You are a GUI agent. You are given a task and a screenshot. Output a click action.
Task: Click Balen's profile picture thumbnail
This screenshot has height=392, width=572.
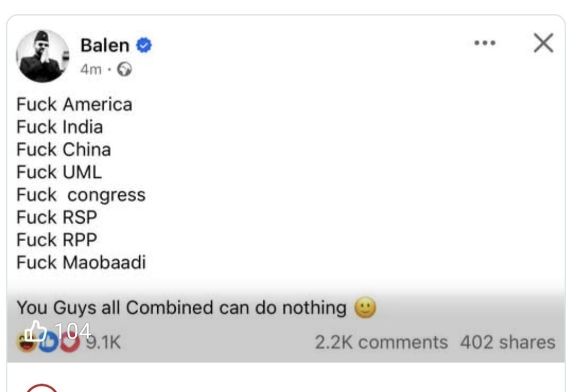[42, 56]
